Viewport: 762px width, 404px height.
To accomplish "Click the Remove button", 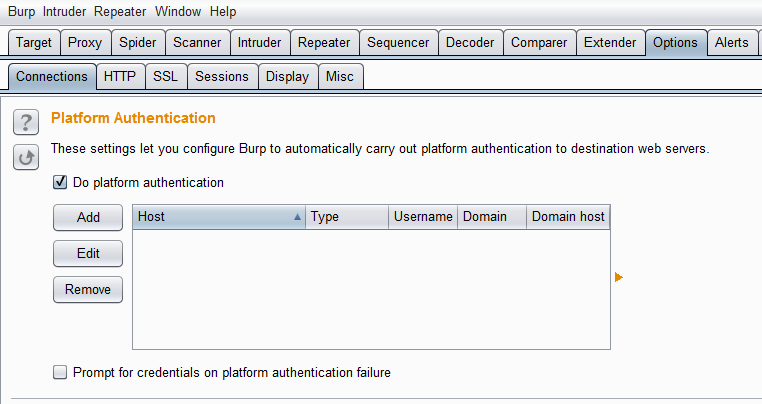I will [88, 289].
